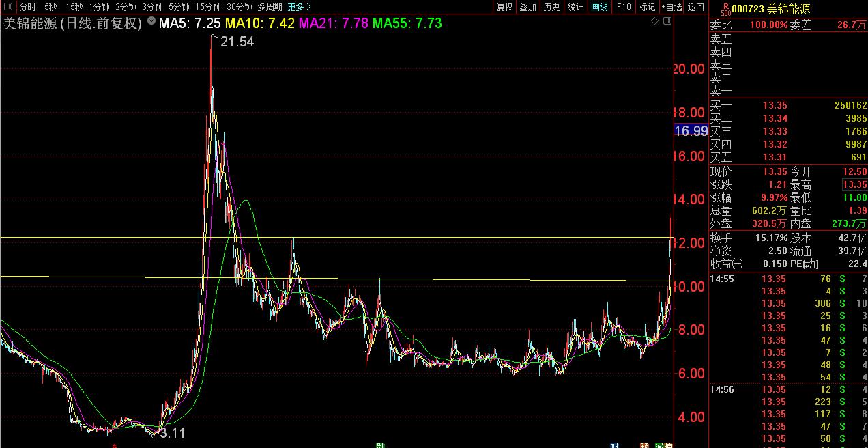Click the 最高 13.35 boxed value
868x448 pixels.
pyautogui.click(x=854, y=185)
